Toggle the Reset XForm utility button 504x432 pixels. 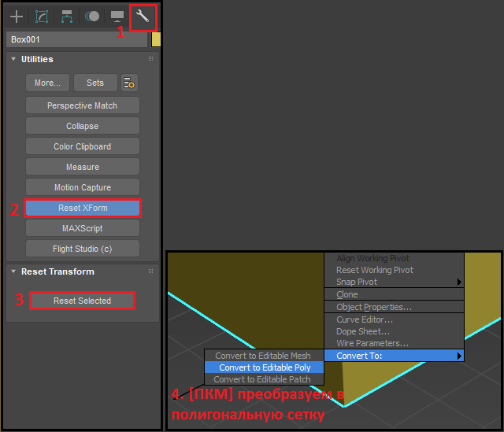tap(83, 208)
